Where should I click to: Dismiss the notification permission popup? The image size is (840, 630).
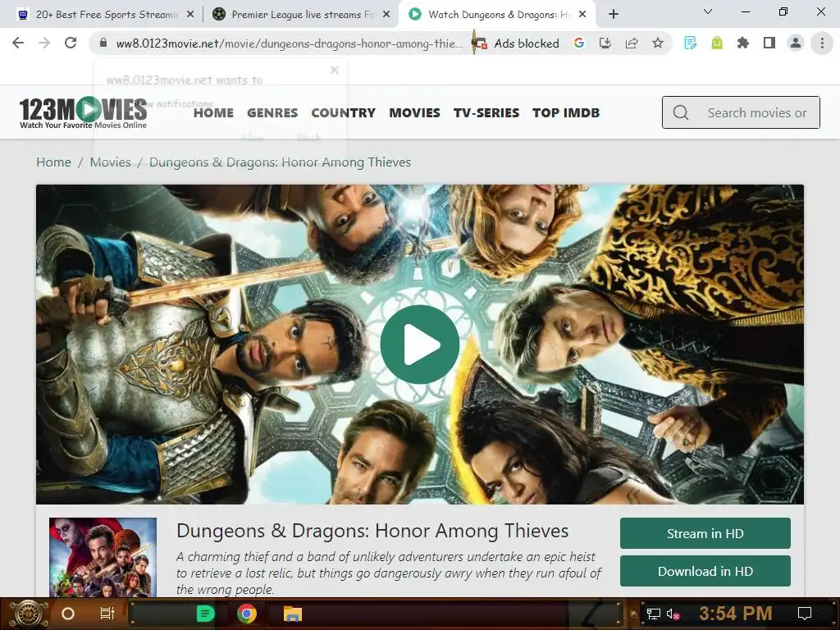[x=335, y=71]
